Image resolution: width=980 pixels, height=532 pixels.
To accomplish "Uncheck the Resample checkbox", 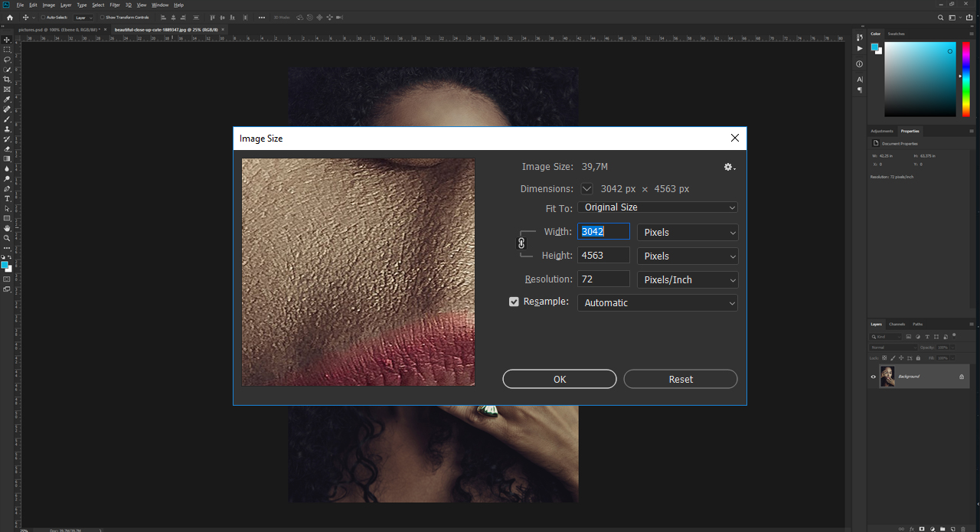I will (x=514, y=302).
